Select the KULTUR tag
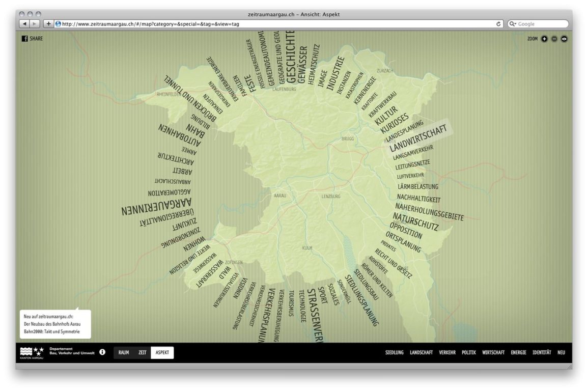 pyautogui.click(x=386, y=116)
